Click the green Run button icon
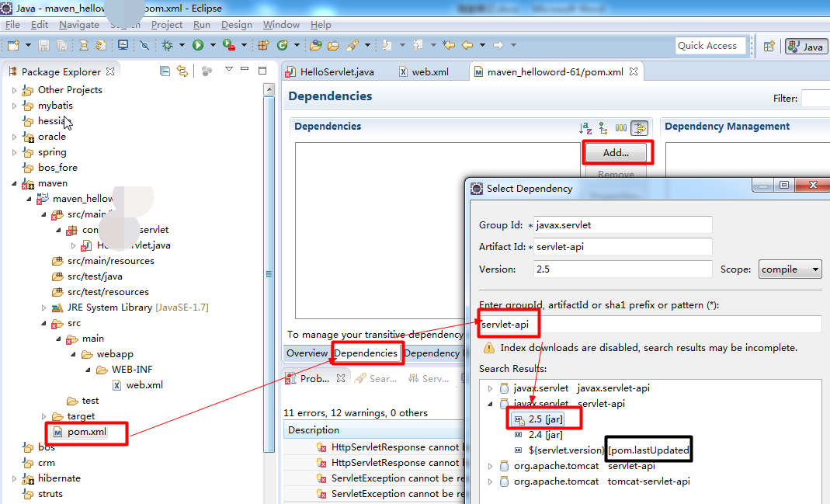This screenshot has width=830, height=504. [x=198, y=46]
